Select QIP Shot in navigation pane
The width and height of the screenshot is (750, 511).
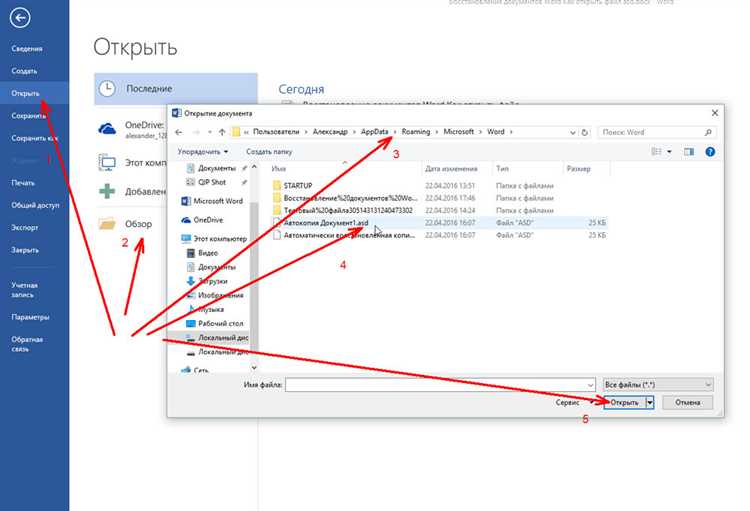211,182
